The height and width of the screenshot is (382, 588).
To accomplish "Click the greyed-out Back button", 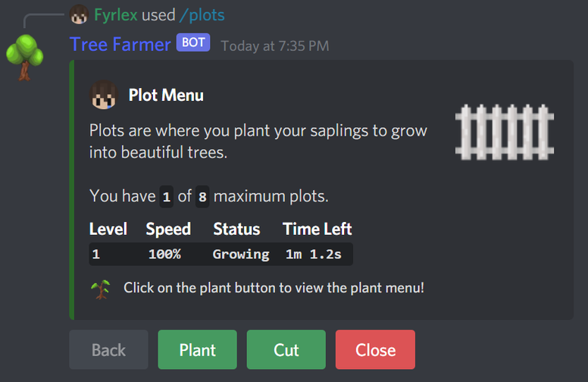I will (x=109, y=349).
